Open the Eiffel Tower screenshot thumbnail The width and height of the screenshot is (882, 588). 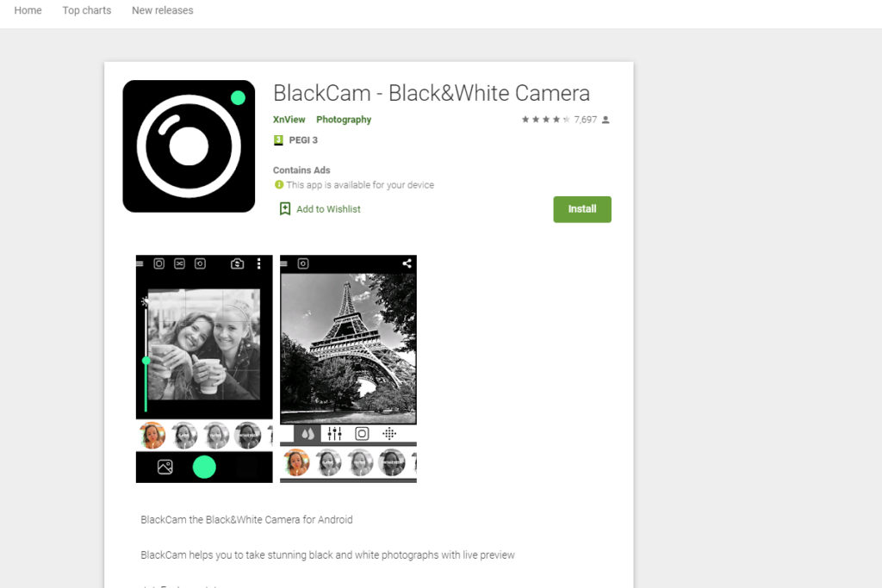click(348, 368)
